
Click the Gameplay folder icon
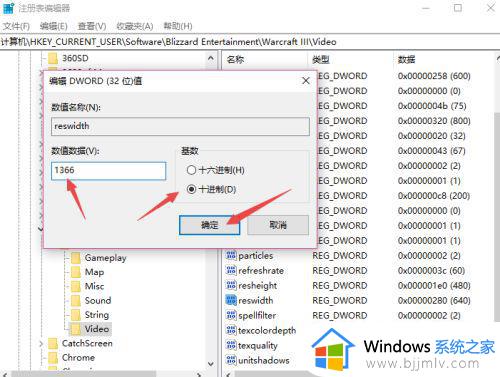click(76, 258)
